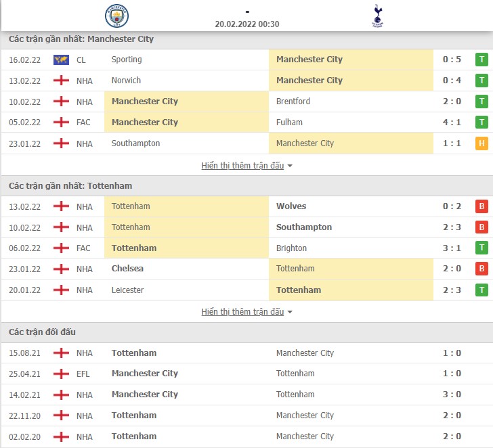Click the green T badge for Sporting match
The height and width of the screenshot is (448, 493).
[x=481, y=60]
